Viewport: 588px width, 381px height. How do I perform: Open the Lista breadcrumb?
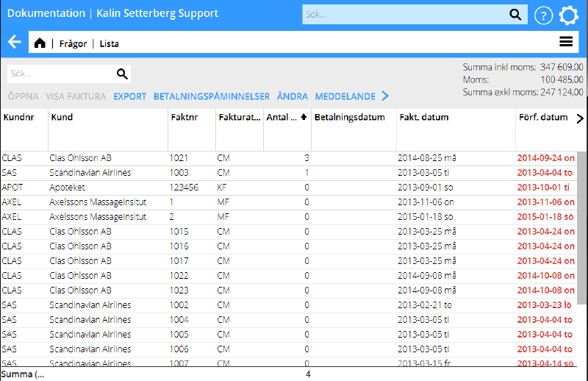coord(109,43)
